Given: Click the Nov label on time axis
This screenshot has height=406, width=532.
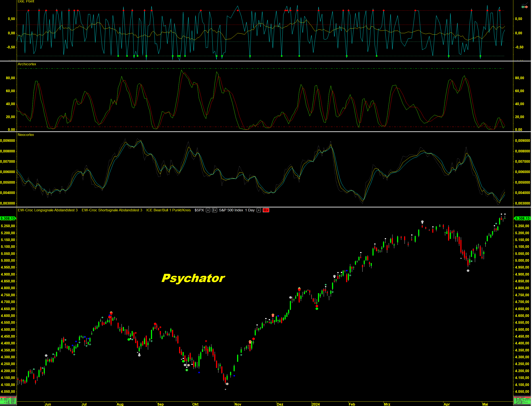Looking at the screenshot, I should (x=238, y=404).
